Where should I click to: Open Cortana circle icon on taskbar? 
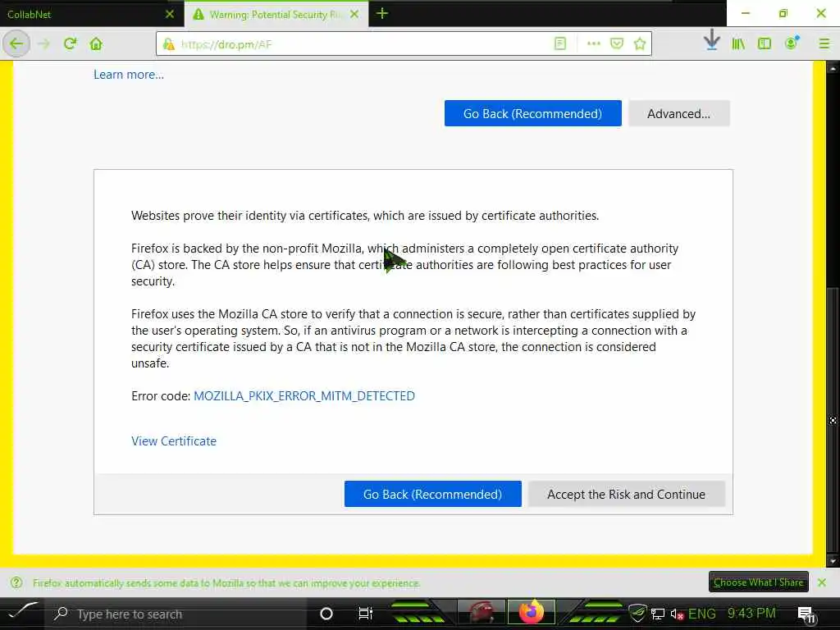coord(326,614)
